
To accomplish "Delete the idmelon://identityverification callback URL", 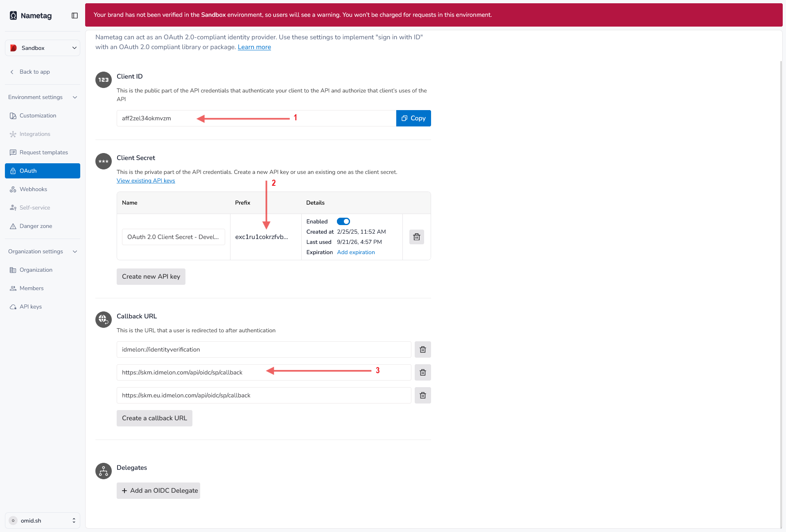I will (x=423, y=349).
